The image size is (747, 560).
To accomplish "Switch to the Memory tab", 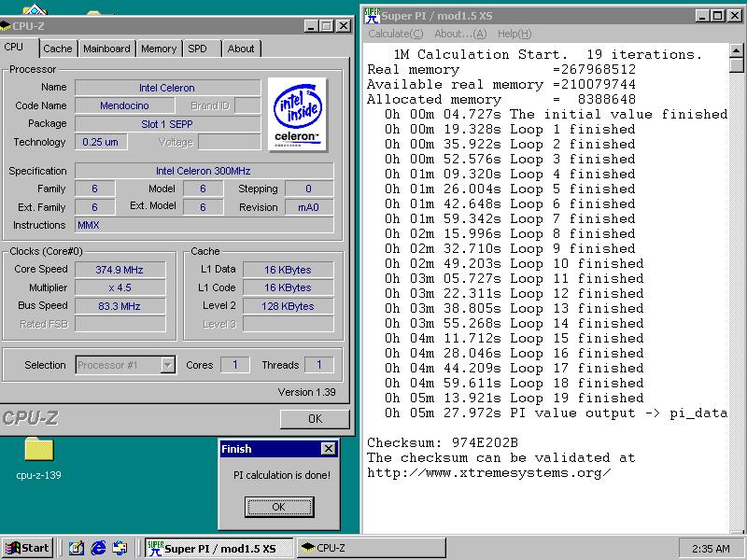I will (159, 49).
